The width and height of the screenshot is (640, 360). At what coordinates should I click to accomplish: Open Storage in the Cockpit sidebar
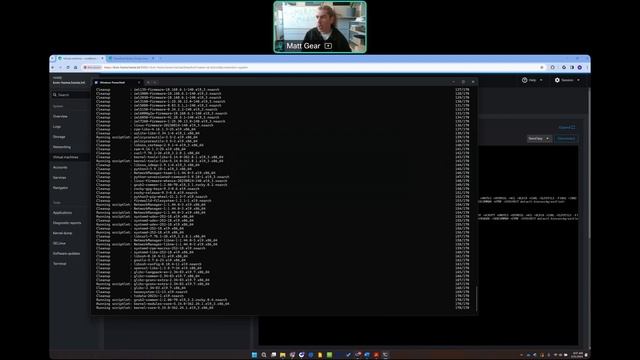click(x=59, y=137)
